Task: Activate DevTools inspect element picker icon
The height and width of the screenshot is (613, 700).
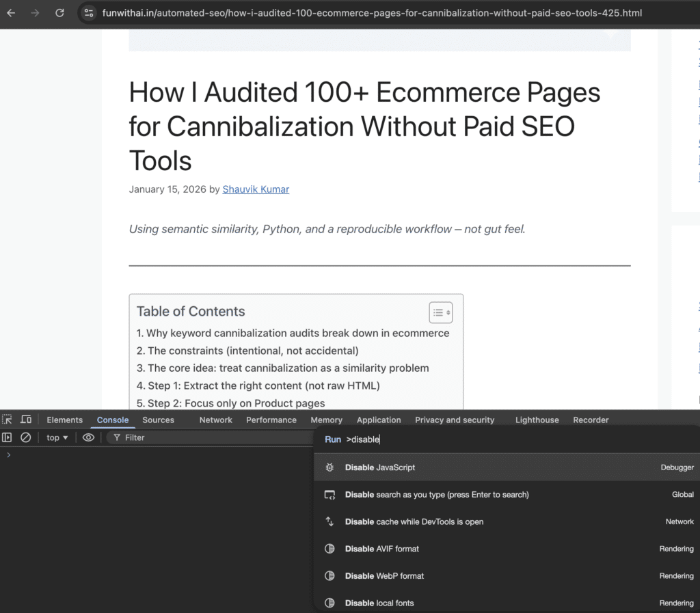Action: tap(7, 420)
